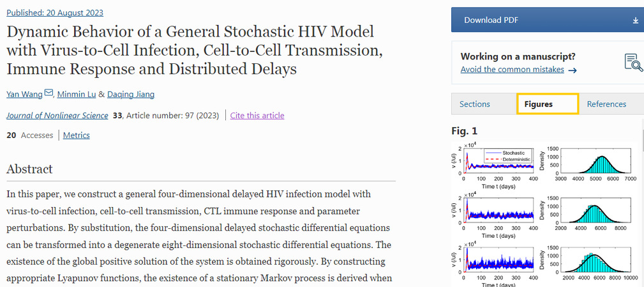View the article Metrics link
Image resolution: width=644 pixels, height=287 pixels.
tap(76, 136)
